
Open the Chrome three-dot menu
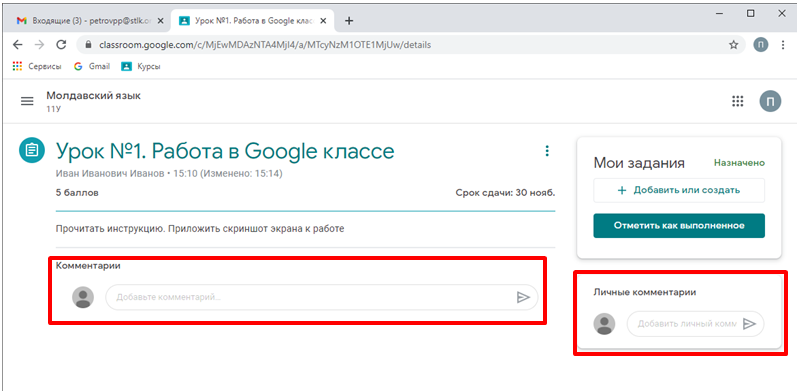coord(783,45)
